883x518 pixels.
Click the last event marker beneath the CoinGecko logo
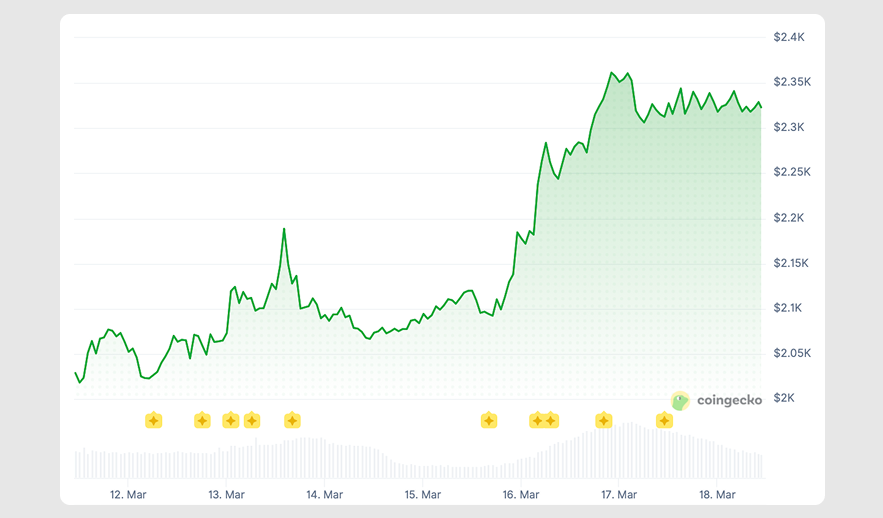664,420
